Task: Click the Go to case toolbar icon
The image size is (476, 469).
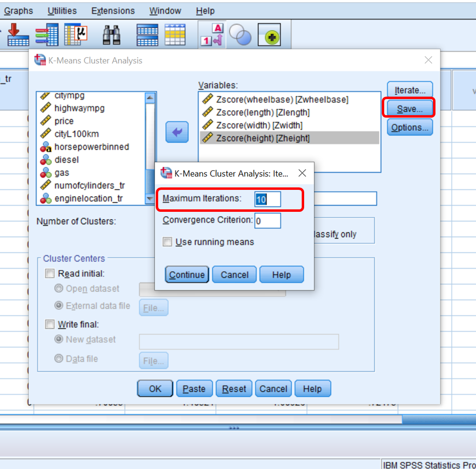Action: coord(18,34)
